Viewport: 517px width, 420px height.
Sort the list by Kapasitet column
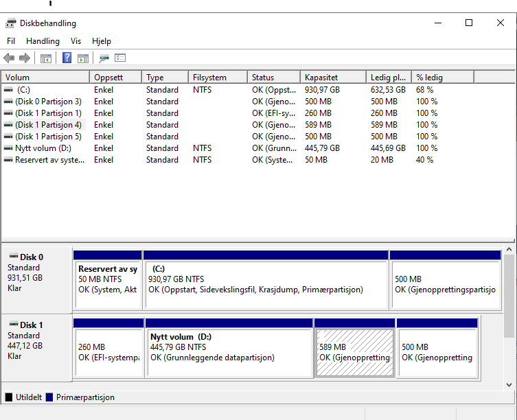pos(322,78)
